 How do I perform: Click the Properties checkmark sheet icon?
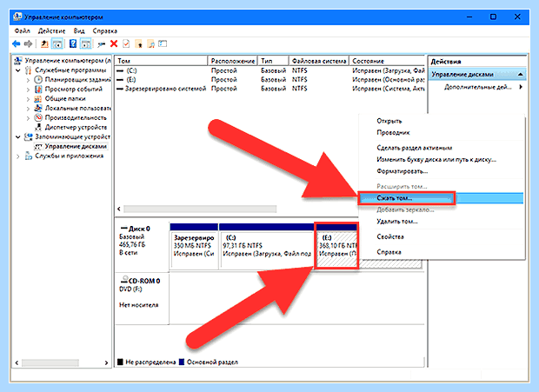pos(126,43)
